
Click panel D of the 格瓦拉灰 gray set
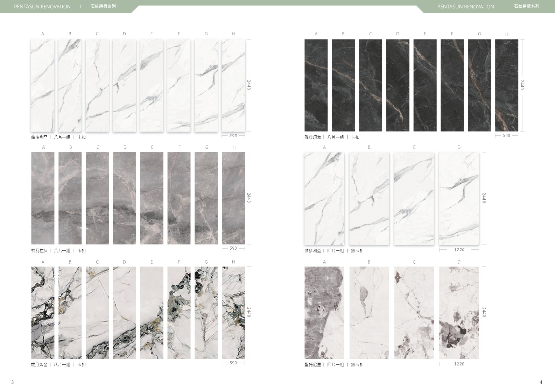coord(125,198)
